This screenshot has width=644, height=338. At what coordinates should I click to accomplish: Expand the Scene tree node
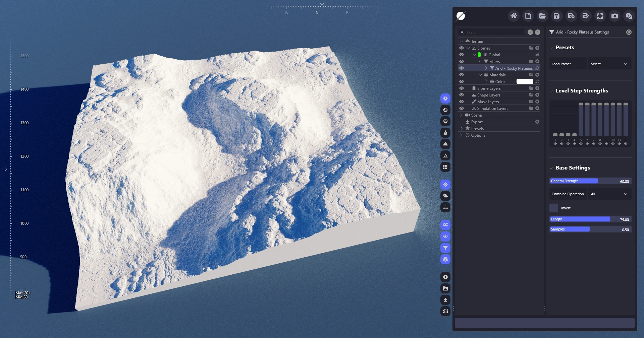462,115
